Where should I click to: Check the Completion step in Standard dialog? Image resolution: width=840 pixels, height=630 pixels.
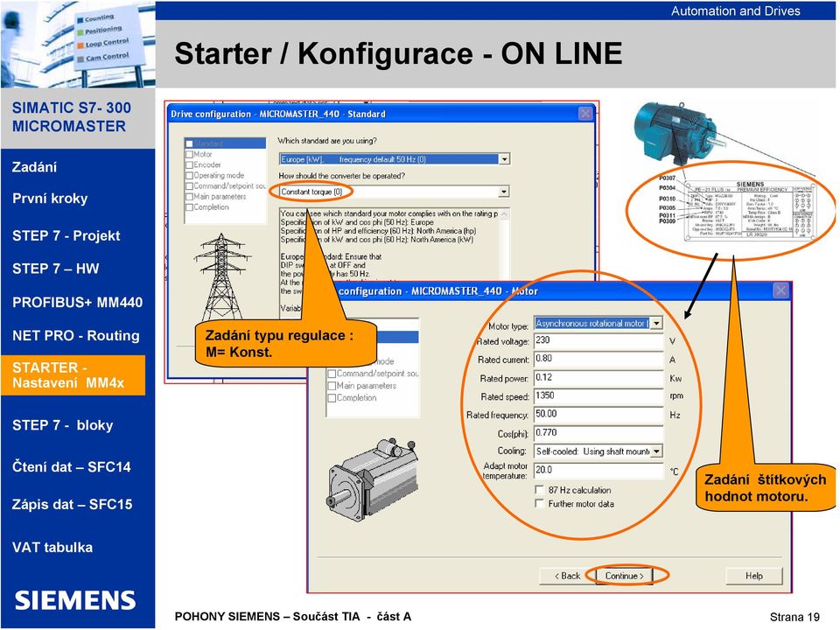tap(189, 207)
